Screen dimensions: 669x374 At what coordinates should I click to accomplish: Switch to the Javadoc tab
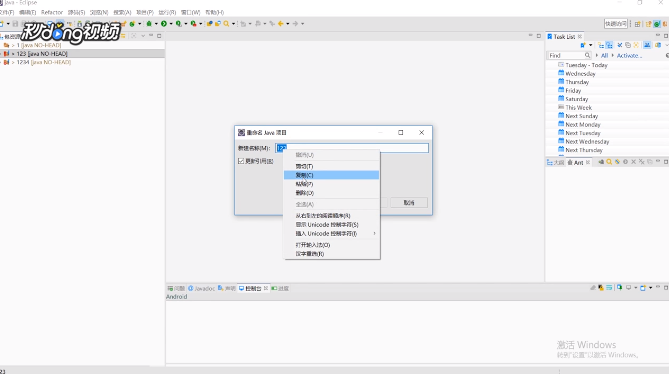(x=201, y=288)
